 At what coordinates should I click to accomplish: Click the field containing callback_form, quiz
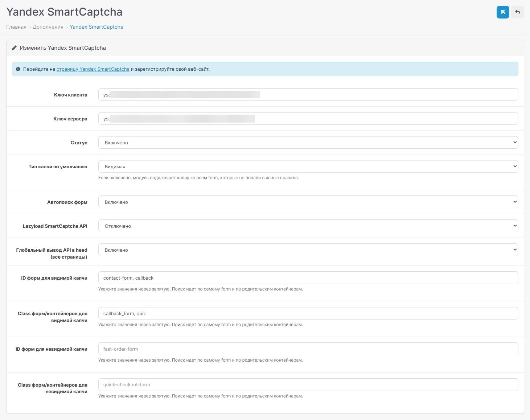308,313
